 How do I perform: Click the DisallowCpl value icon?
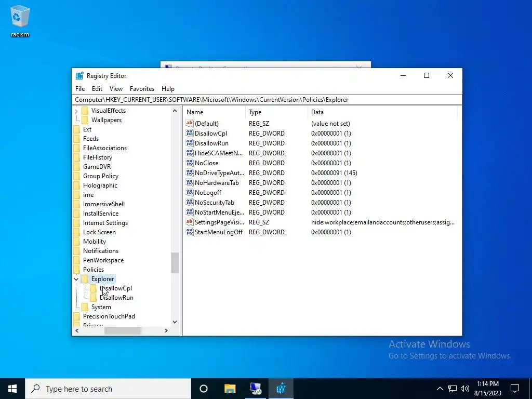point(190,134)
